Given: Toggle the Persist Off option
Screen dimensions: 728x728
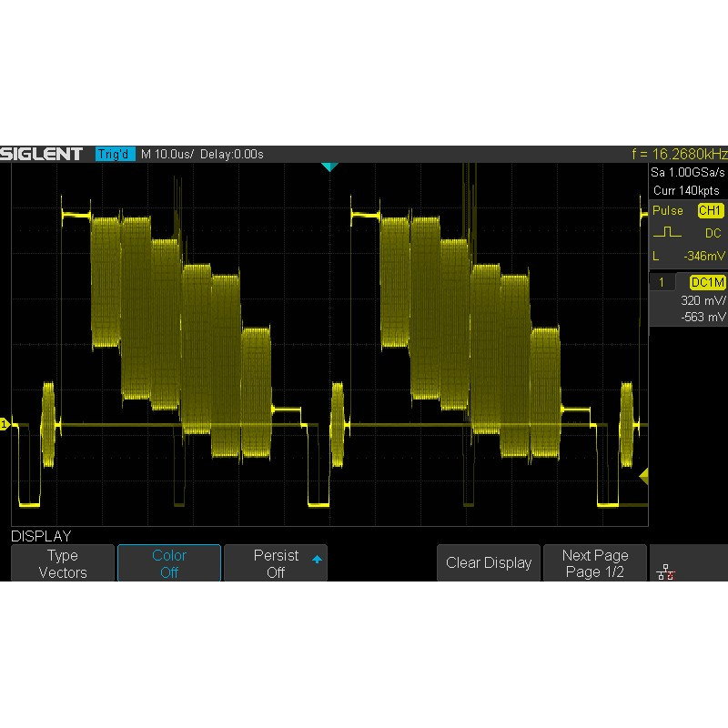Looking at the screenshot, I should [276, 563].
